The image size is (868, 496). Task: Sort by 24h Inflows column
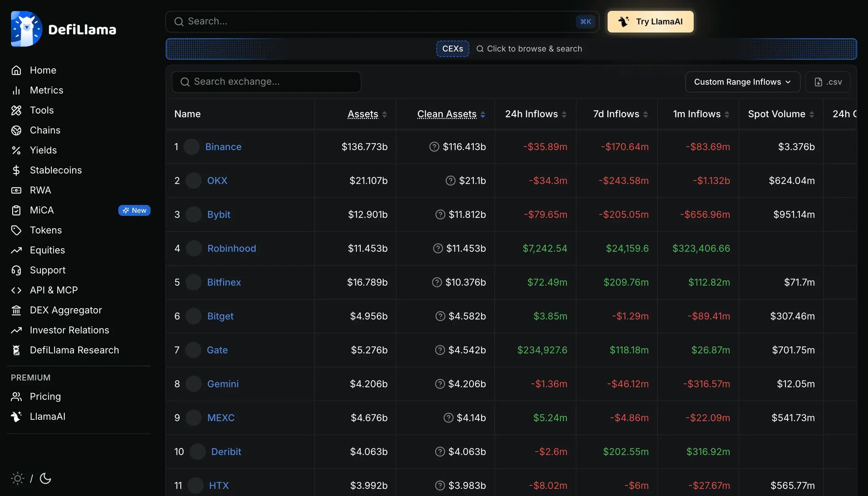click(536, 114)
